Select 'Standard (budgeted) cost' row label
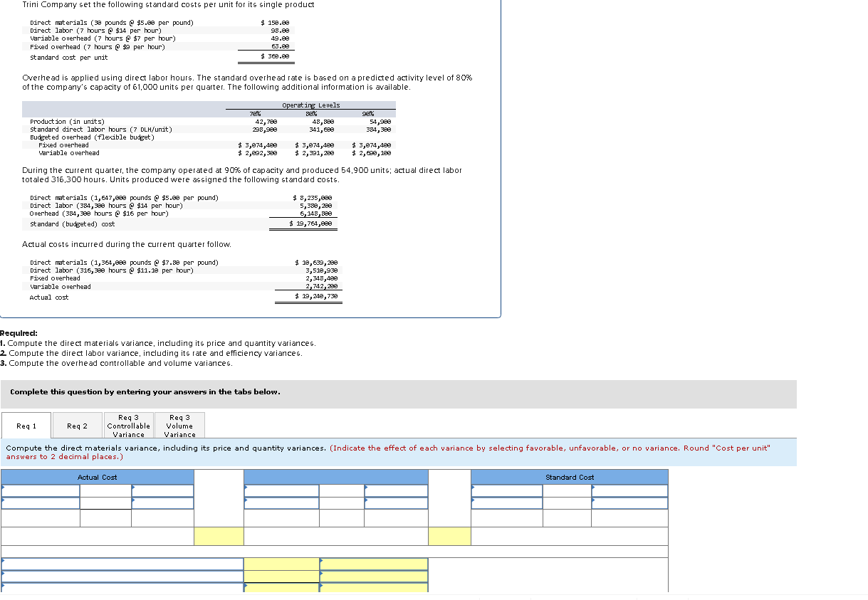 point(72,224)
